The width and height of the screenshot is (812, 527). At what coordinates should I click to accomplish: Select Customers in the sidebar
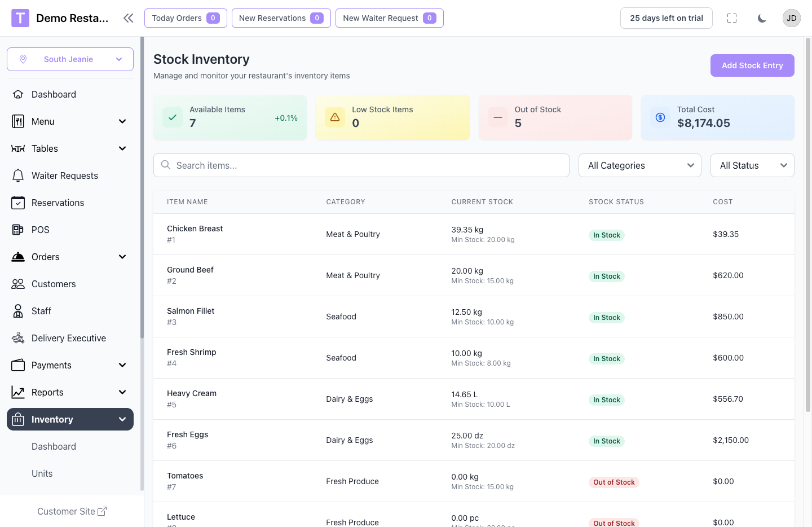click(x=70, y=284)
